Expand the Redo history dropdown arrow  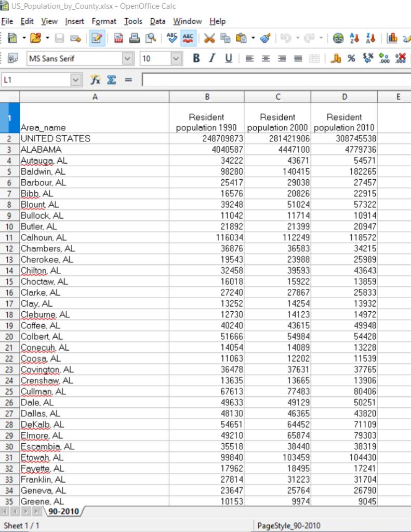321,37
